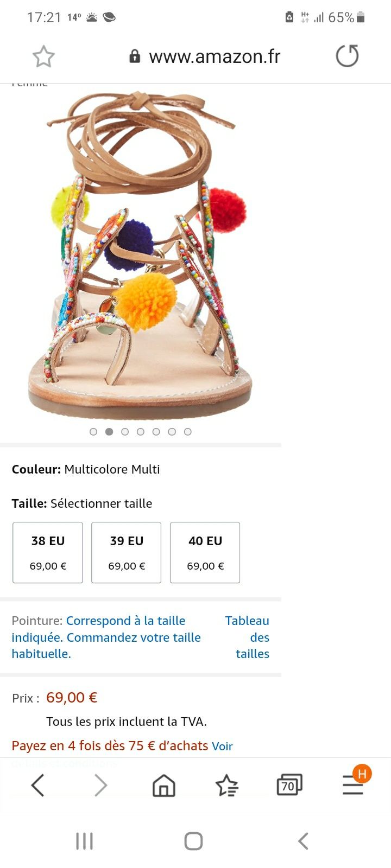Screen dimensions: 391x868
Task: Open Android recent apps button
Action: (85, 841)
